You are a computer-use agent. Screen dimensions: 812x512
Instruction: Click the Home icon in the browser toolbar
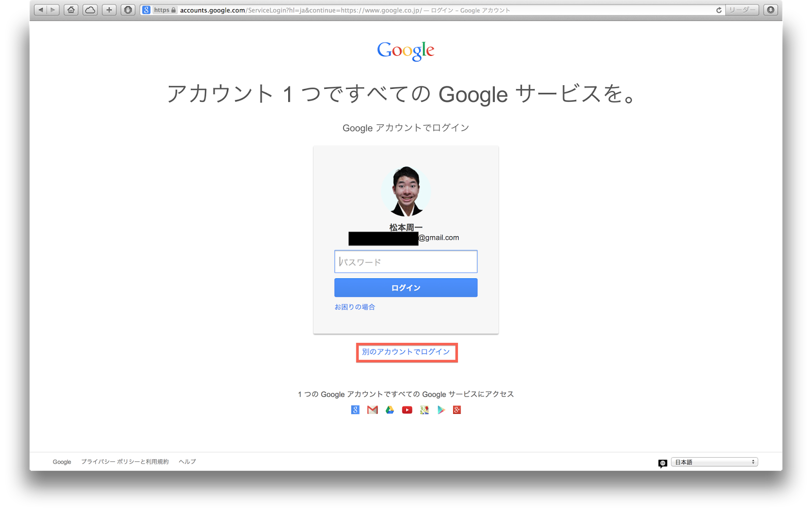pyautogui.click(x=71, y=9)
